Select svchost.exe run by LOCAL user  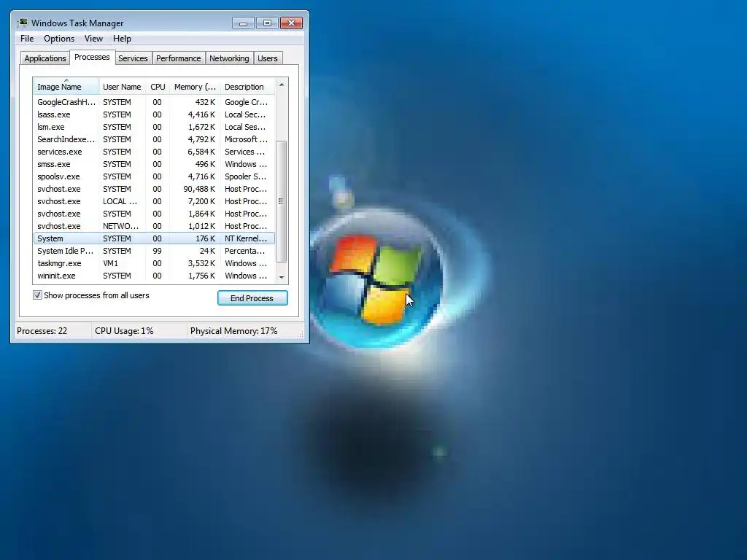click(154, 201)
